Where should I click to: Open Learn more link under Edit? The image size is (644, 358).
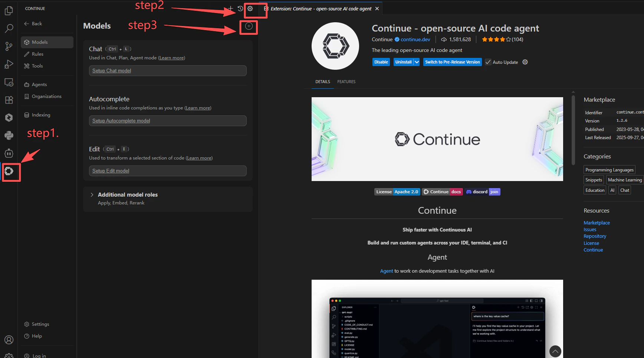coord(199,158)
